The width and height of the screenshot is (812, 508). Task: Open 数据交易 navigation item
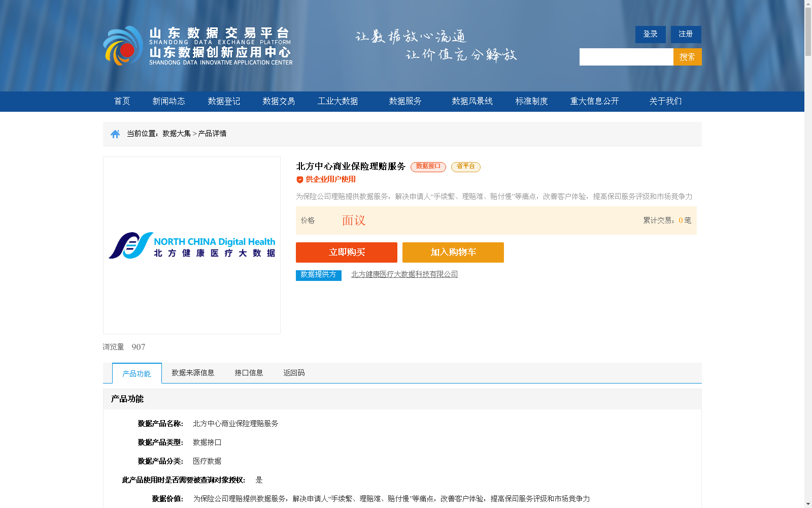pyautogui.click(x=279, y=101)
